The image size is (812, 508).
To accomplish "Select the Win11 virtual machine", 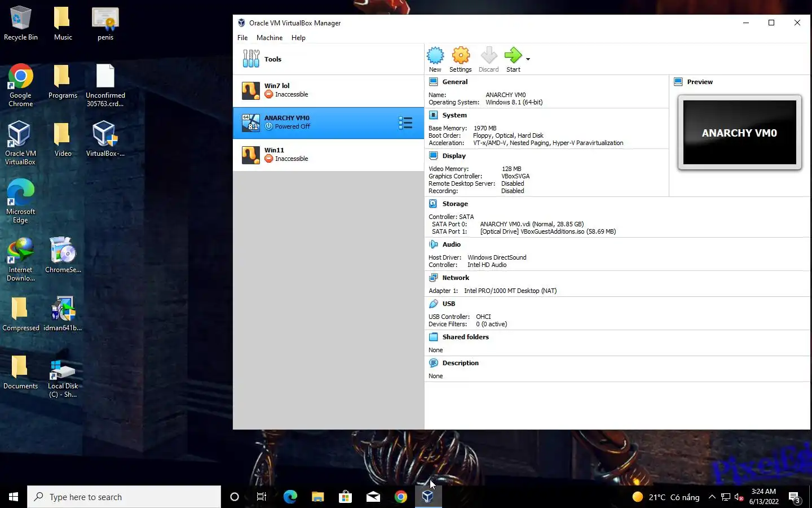I will pyautogui.click(x=328, y=155).
